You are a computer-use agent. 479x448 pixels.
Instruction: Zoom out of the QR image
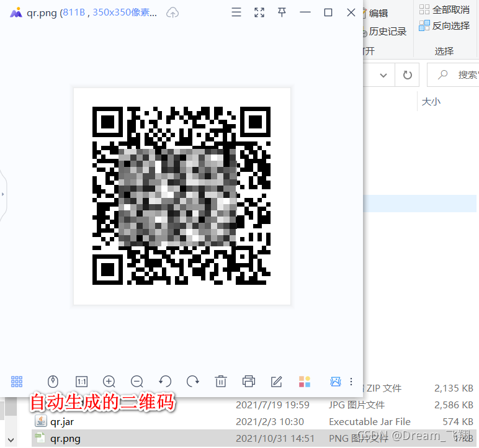[x=137, y=382]
